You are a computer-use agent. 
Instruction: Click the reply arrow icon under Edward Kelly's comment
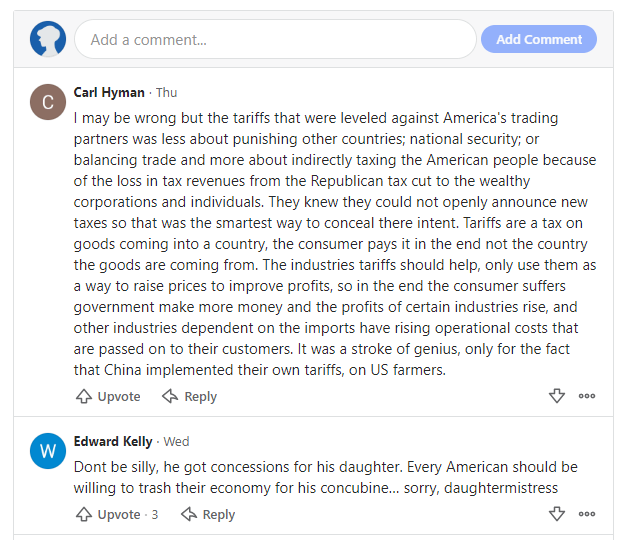tap(189, 514)
